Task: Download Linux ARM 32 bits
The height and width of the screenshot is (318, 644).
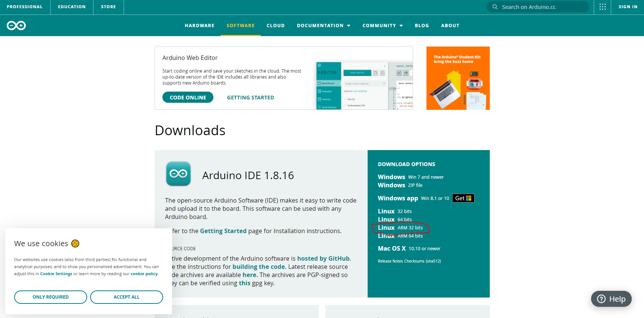Action: [x=400, y=228]
